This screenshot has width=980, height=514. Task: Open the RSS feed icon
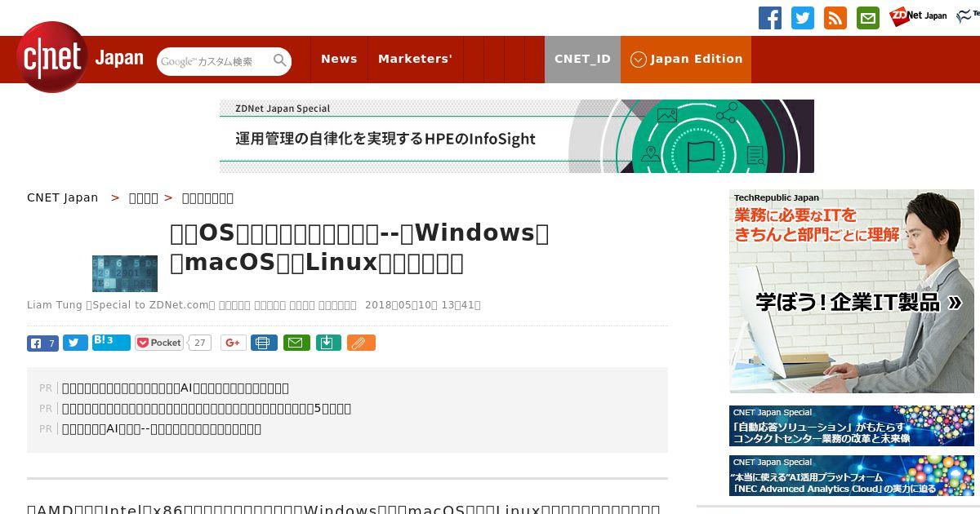coord(835,18)
